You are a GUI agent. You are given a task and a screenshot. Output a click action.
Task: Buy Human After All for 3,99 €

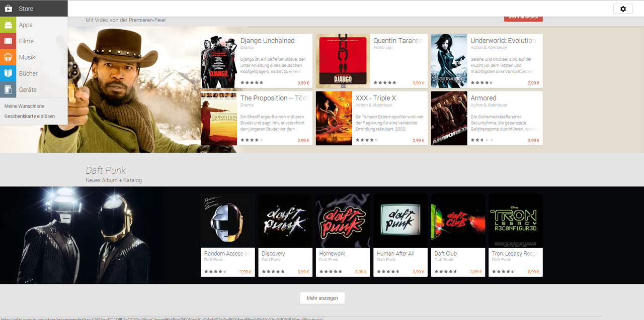click(x=419, y=272)
